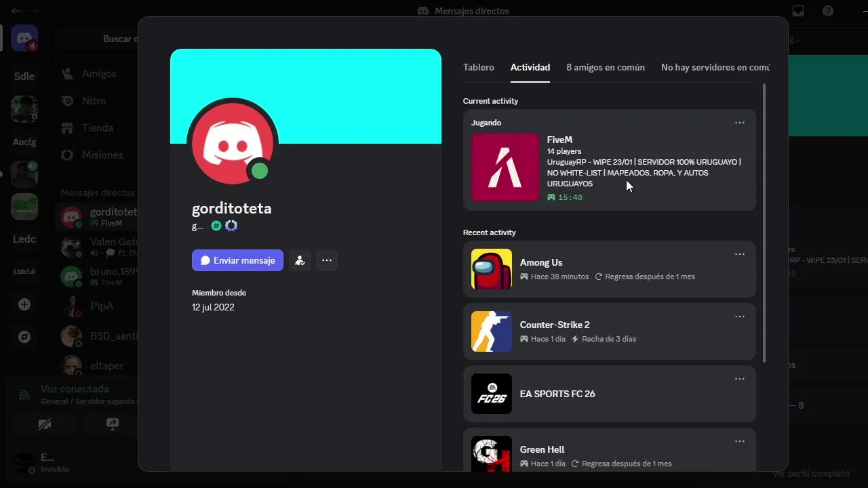Click the share screen icon in voice panel
Screen dimensions: 868x488
pos(112,424)
